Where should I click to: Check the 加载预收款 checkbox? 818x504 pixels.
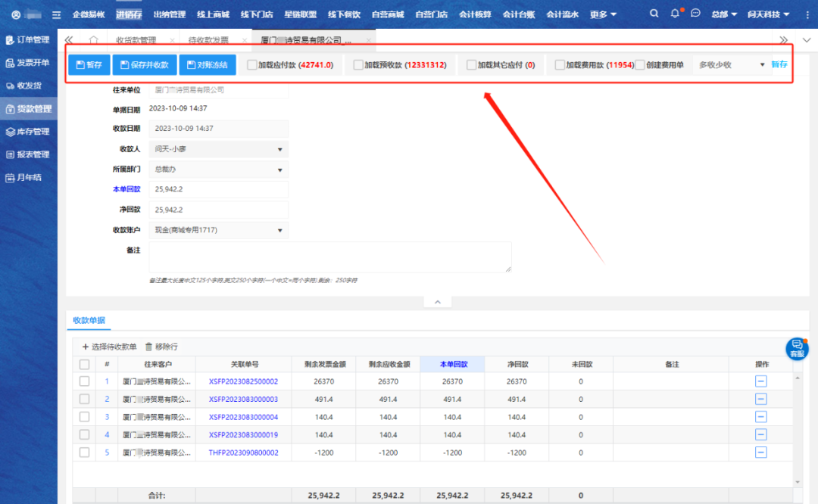tap(358, 65)
